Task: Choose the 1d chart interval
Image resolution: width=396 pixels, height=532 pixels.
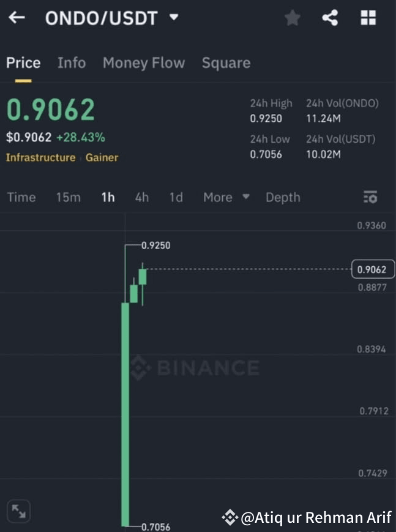Action: tap(176, 197)
